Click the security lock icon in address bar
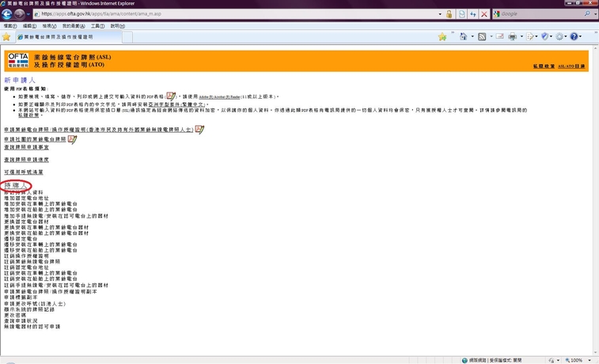 coord(449,13)
